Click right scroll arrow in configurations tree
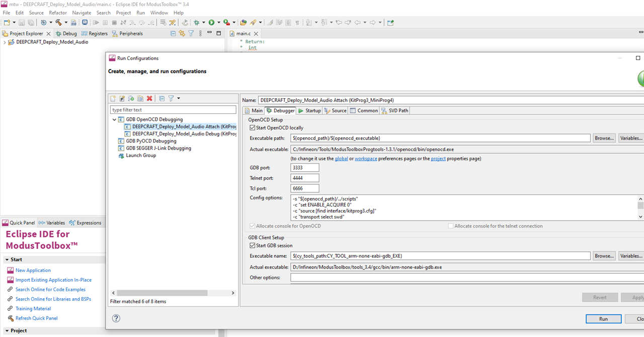Screen dimensions: 644x337 pyautogui.click(x=233, y=293)
